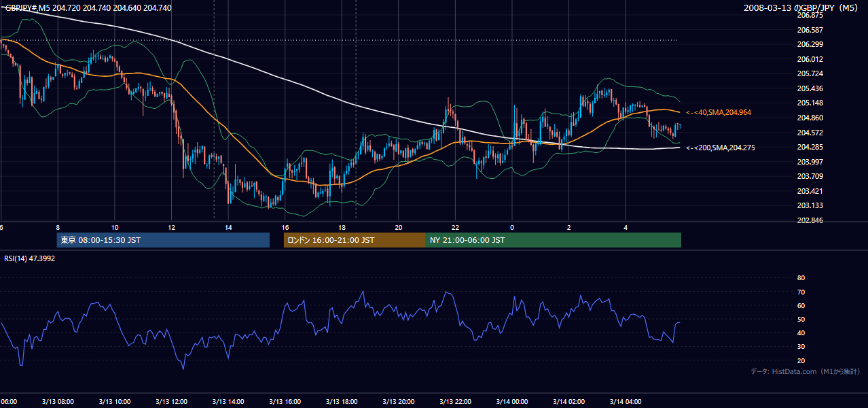Click RSI scale level 40
Screen dimensions: 868x408
coord(801,333)
